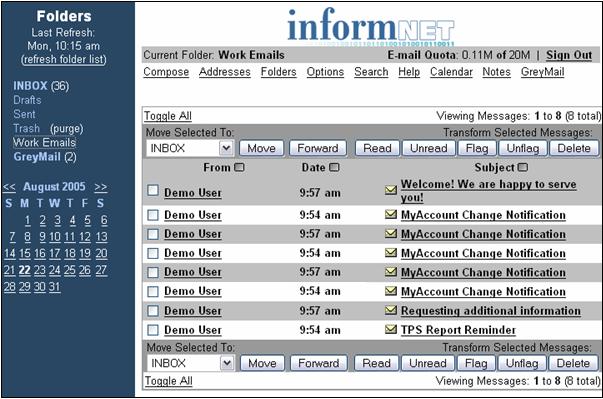The width and height of the screenshot is (603, 399).
Task: Click refresh folder list link
Action: (64, 59)
